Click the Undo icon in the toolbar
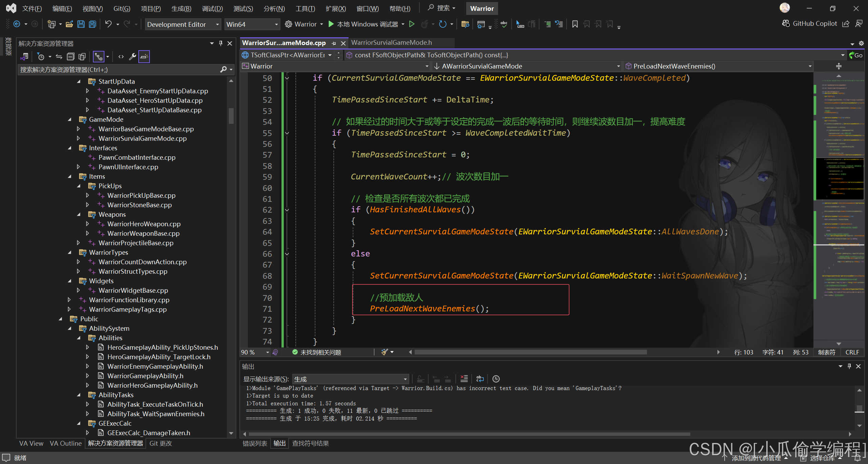The width and height of the screenshot is (868, 464). [108, 24]
